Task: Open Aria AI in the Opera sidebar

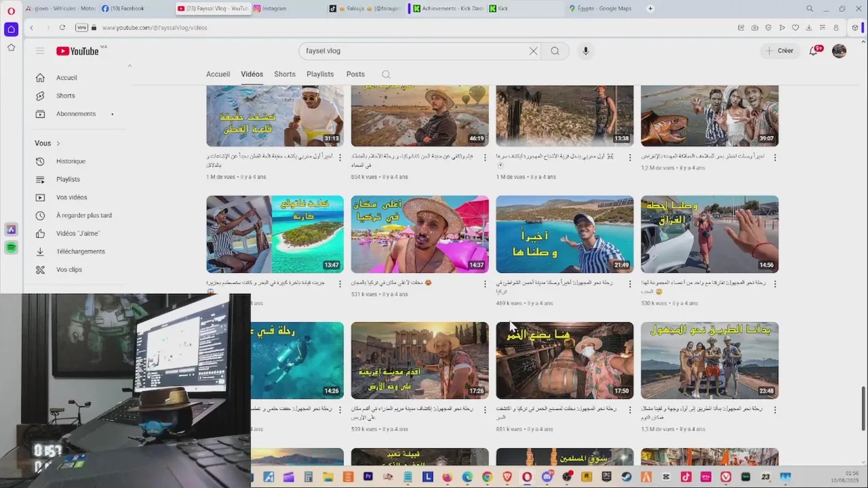Action: pos(11,230)
